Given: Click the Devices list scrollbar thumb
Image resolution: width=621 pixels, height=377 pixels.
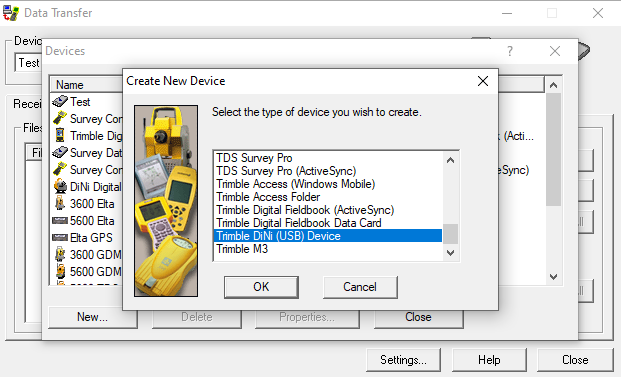Looking at the screenshot, I should click(x=554, y=150).
